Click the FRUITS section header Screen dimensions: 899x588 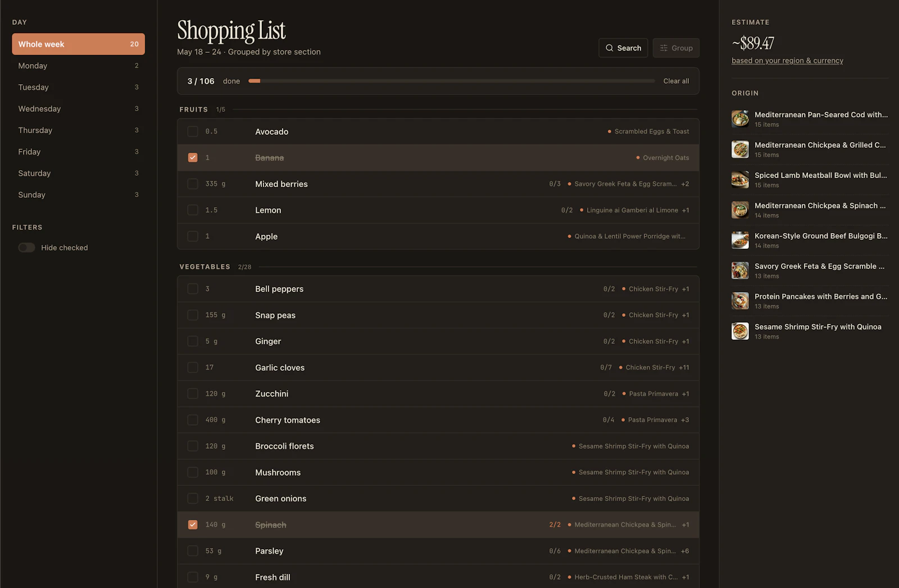coord(193,110)
